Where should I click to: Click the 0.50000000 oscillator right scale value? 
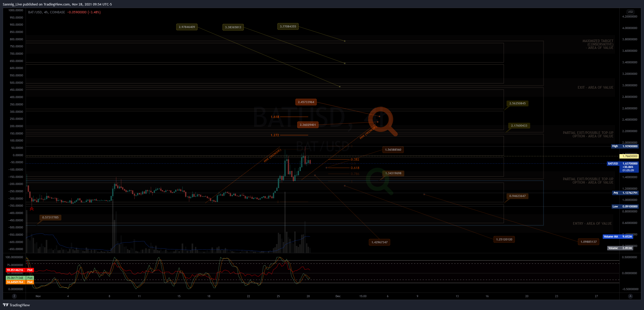click(x=630, y=257)
